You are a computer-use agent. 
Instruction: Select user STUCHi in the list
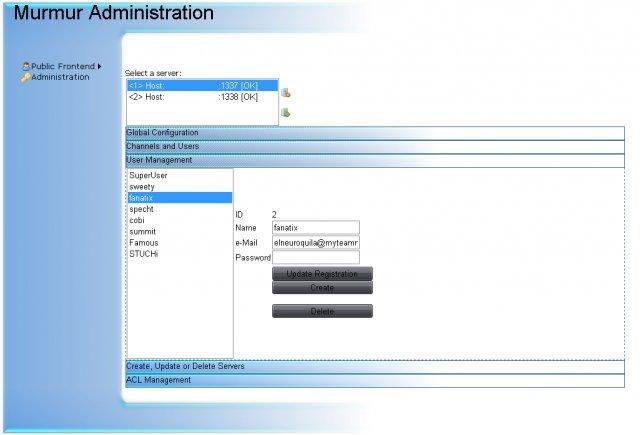(x=180, y=254)
